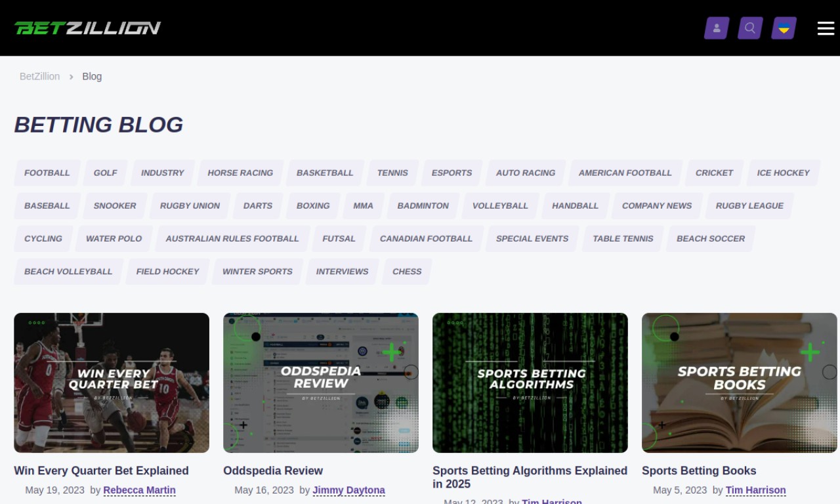Viewport: 840px width, 504px height.
Task: Open Sports Betting Algorithms thumbnail image
Action: [x=530, y=383]
